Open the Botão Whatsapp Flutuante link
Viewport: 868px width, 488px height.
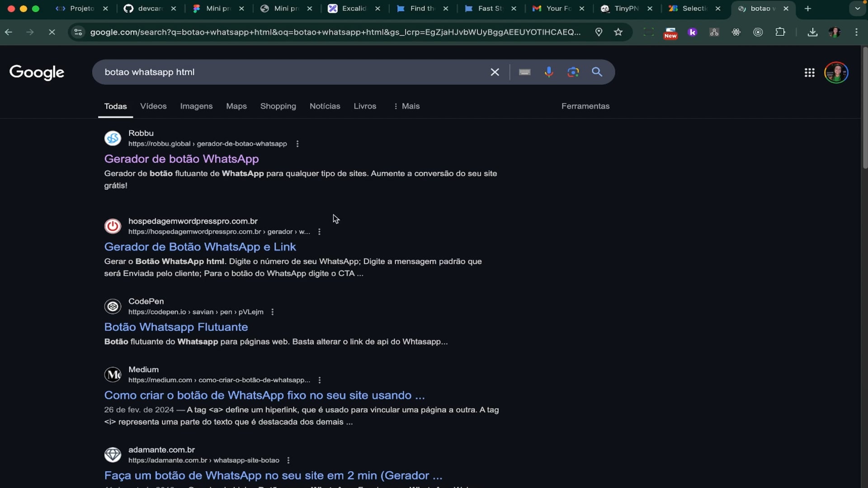pyautogui.click(x=176, y=327)
